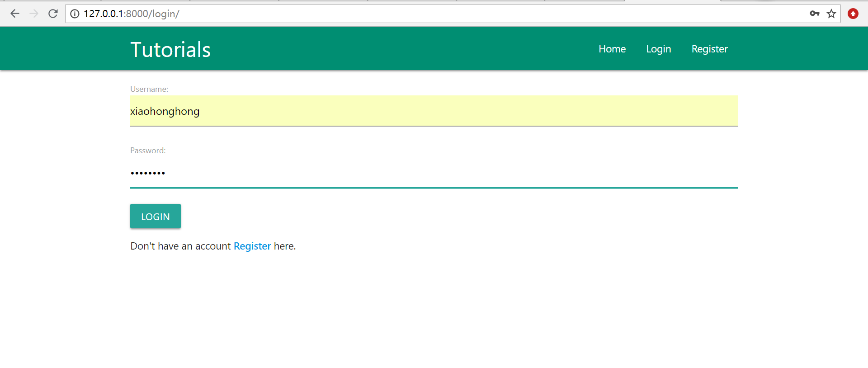Click the browser forward arrow
Screen dimensions: 868x368
[x=34, y=14]
